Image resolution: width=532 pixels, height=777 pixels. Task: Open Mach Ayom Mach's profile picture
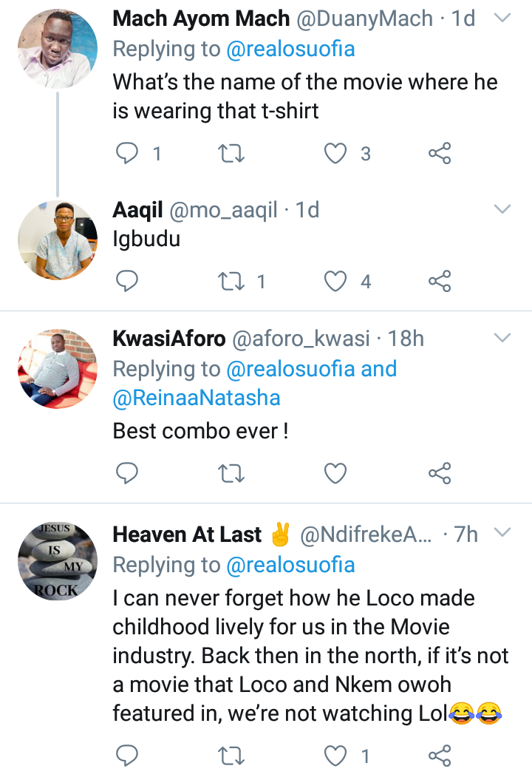[x=58, y=49]
